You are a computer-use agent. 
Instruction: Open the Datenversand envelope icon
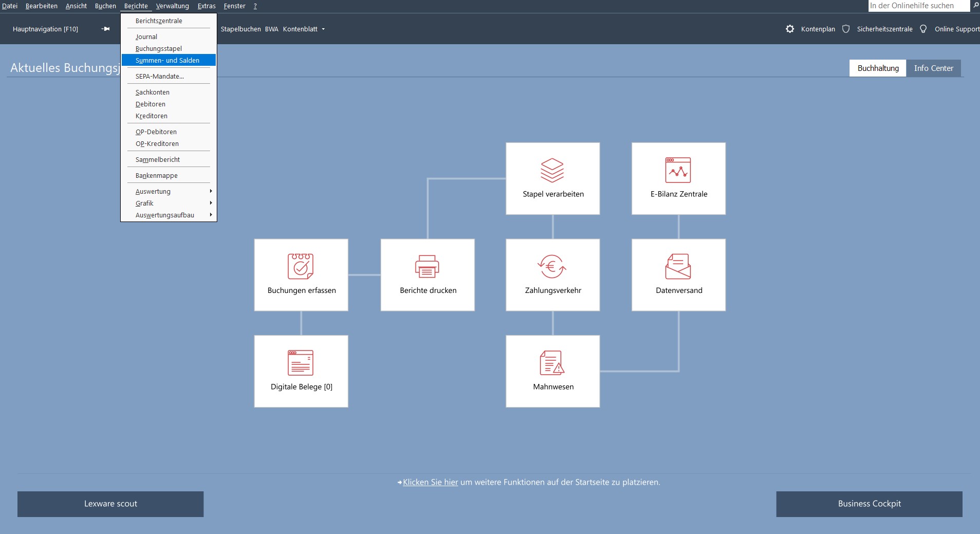pyautogui.click(x=678, y=266)
